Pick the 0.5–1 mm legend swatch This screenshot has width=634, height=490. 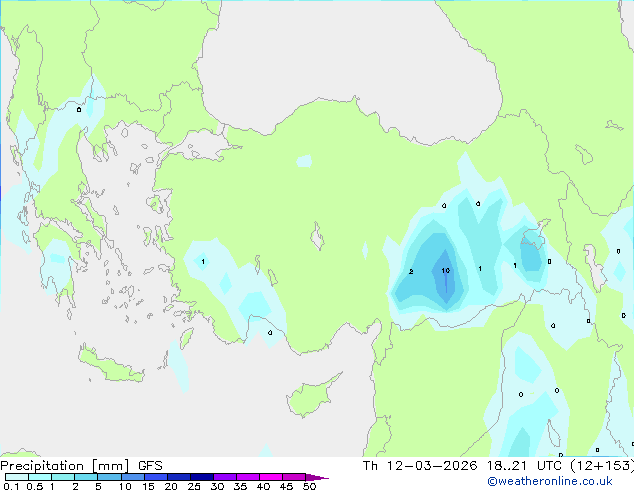pyautogui.click(x=40, y=477)
